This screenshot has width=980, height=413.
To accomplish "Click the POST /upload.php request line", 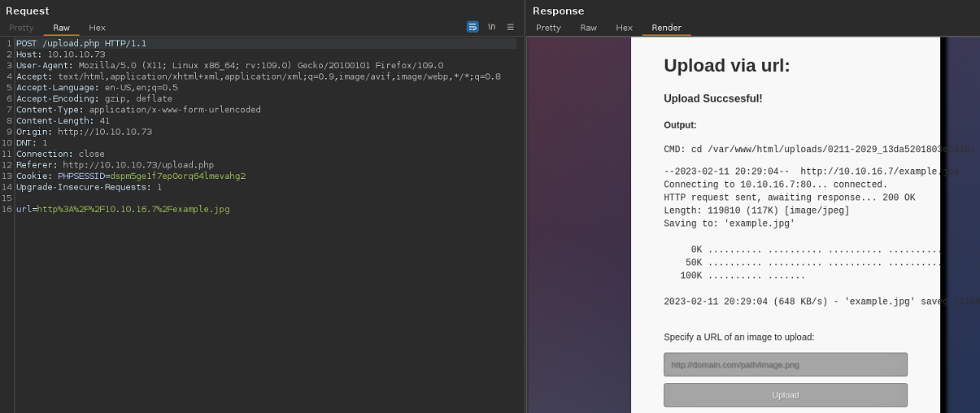I will click(81, 43).
